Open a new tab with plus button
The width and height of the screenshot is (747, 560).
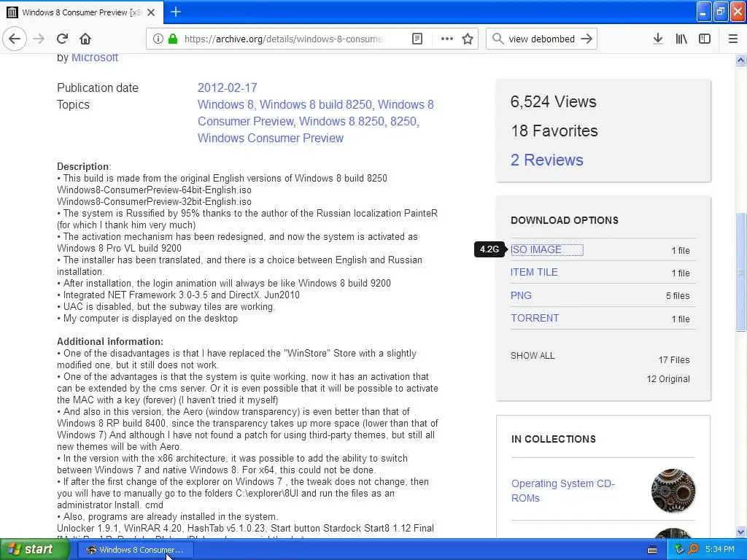point(176,12)
